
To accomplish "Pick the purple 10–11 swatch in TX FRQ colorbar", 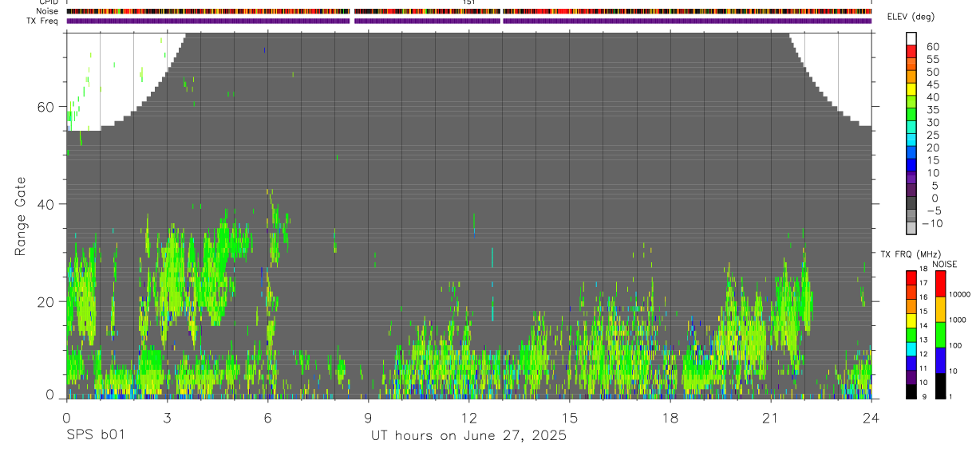I will point(911,378).
